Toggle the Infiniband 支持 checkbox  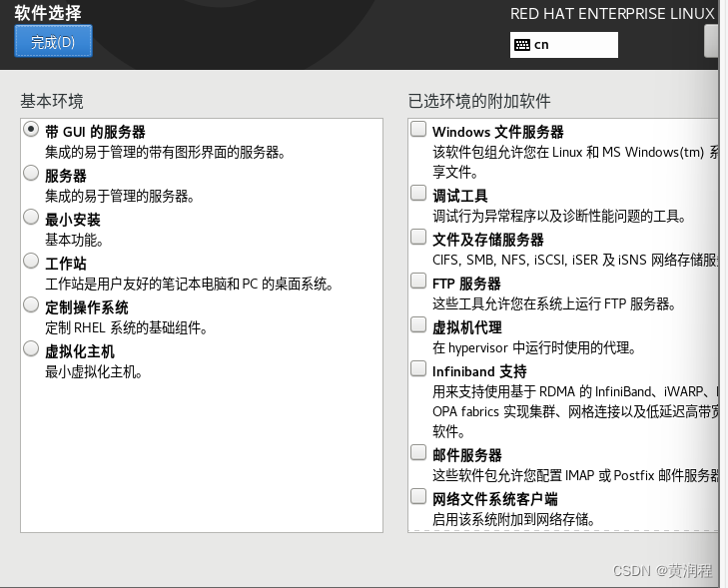tap(418, 369)
